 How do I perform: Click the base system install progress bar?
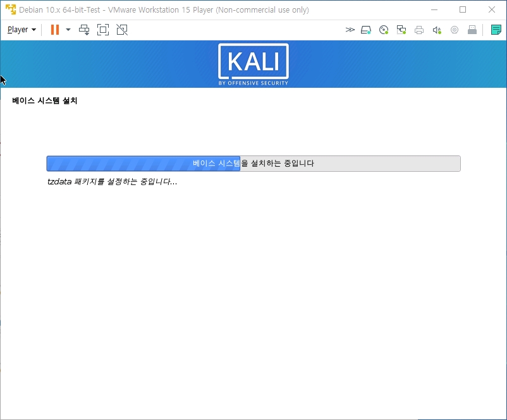pos(253,164)
